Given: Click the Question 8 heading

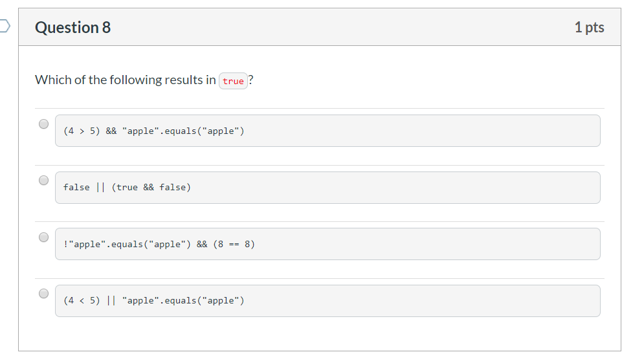Looking at the screenshot, I should [x=73, y=27].
